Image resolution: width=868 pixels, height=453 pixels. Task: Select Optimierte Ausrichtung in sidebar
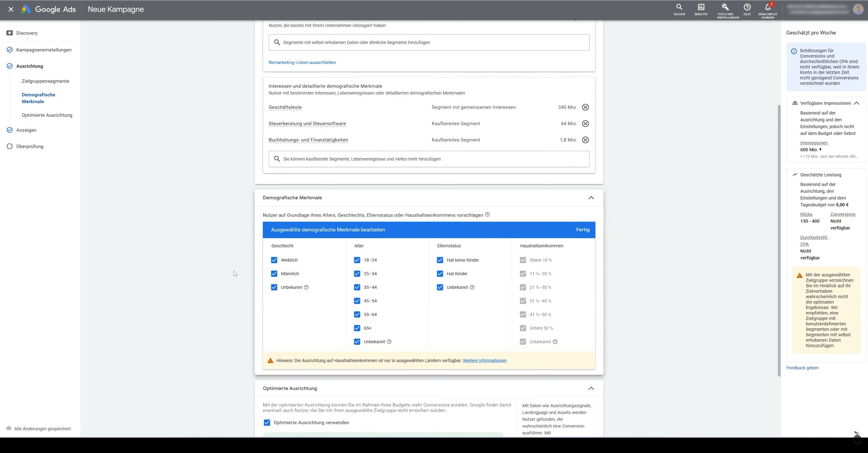click(x=47, y=115)
